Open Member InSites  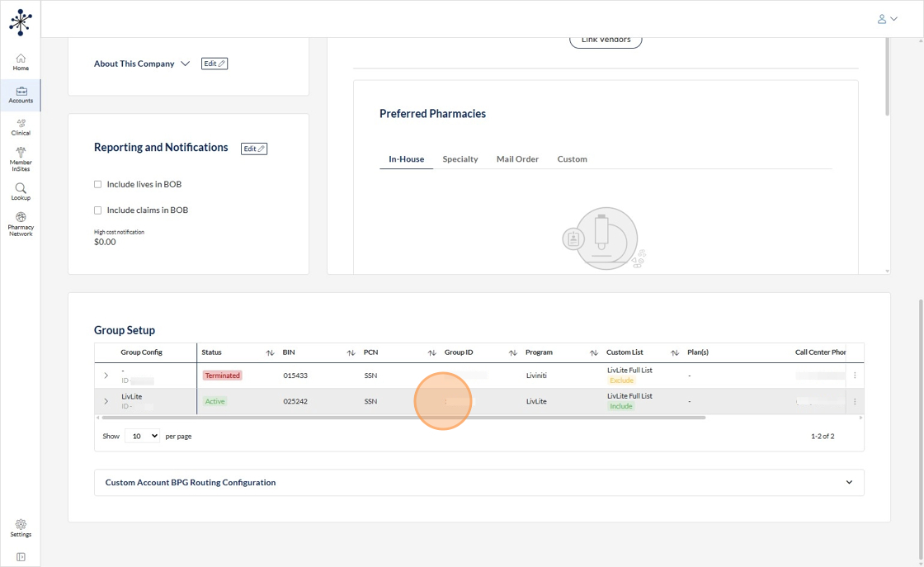click(x=21, y=159)
